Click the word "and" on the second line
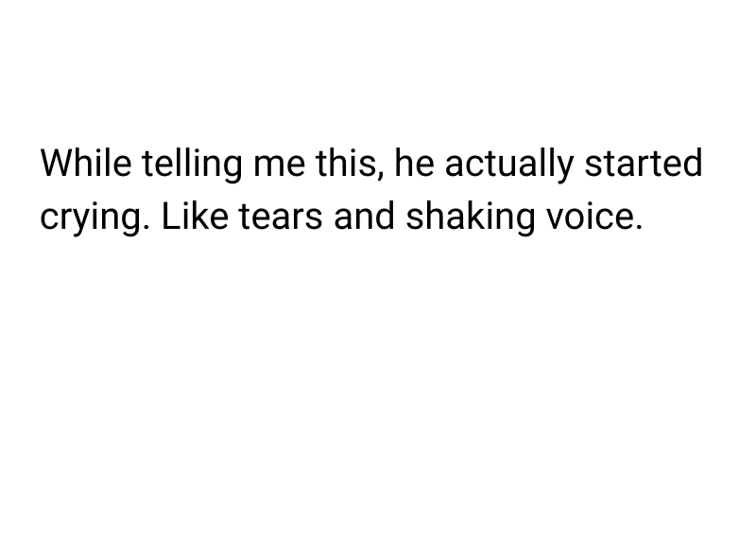The height and width of the screenshot is (539, 756). (x=366, y=217)
